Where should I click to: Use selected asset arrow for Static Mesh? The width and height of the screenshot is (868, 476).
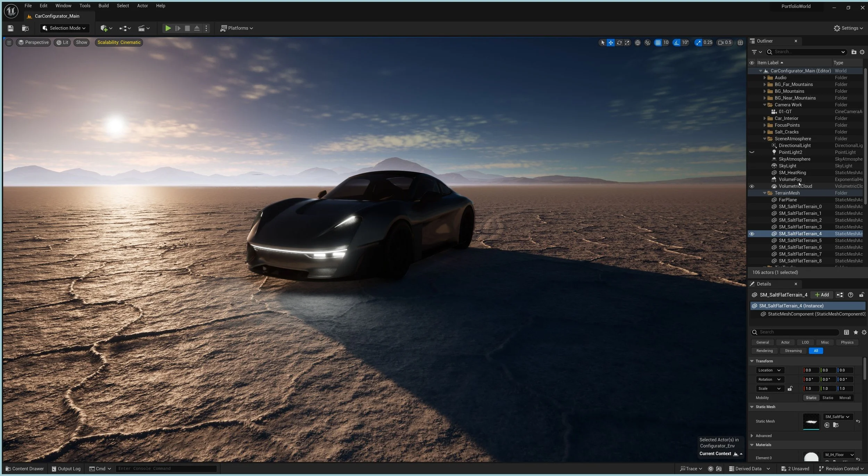[x=827, y=425]
